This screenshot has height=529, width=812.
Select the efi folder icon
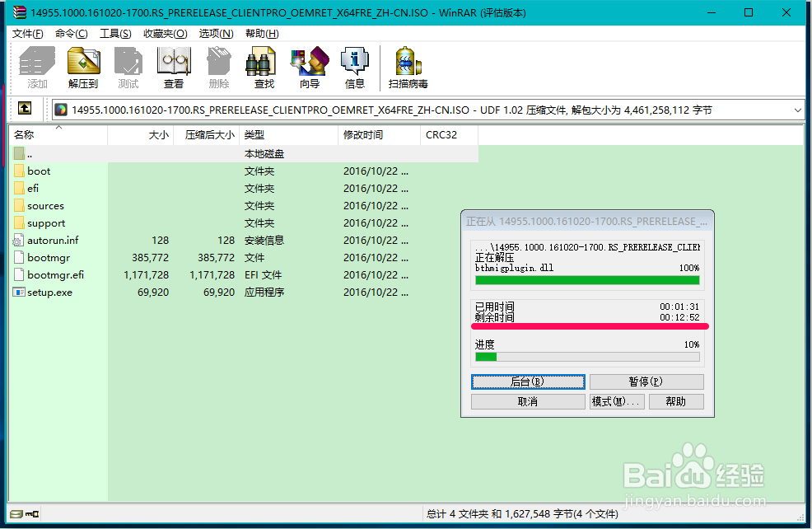pyautogui.click(x=19, y=188)
